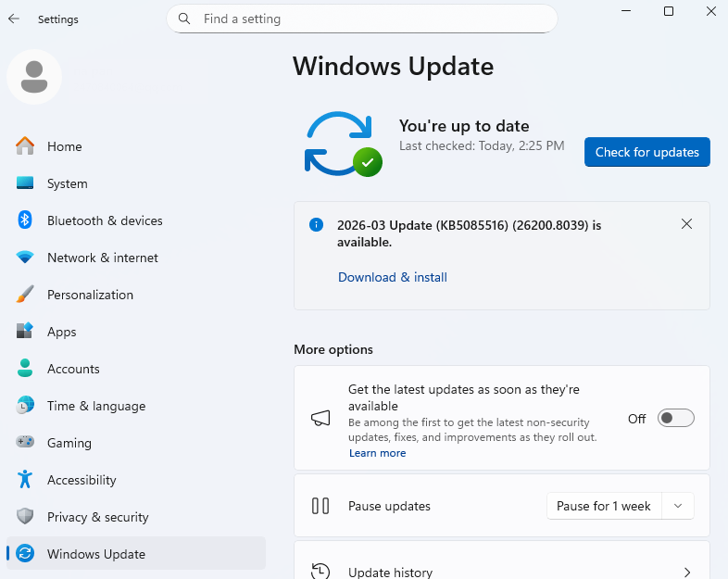Click the 'You're up to date' heading
The height and width of the screenshot is (579, 728).
(x=464, y=126)
